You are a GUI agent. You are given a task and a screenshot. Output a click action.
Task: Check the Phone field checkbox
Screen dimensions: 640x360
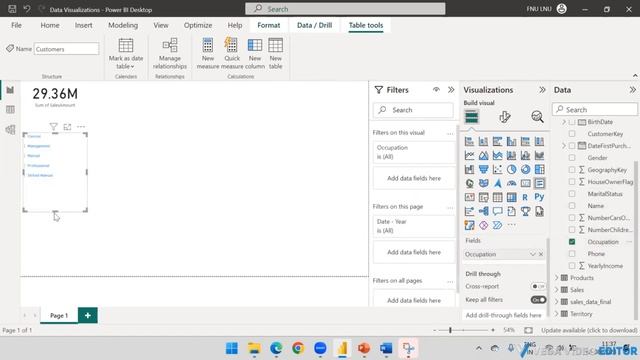click(572, 254)
